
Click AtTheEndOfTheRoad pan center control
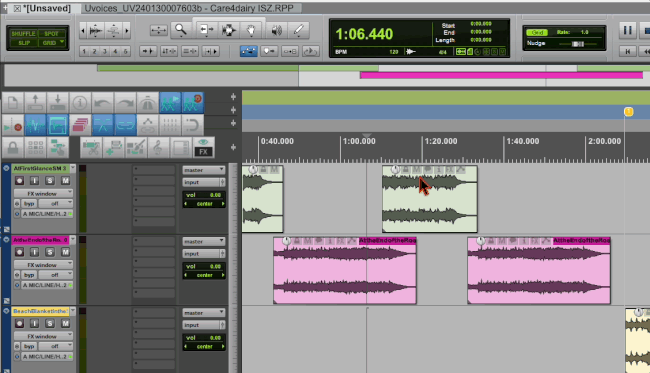pyautogui.click(x=204, y=275)
